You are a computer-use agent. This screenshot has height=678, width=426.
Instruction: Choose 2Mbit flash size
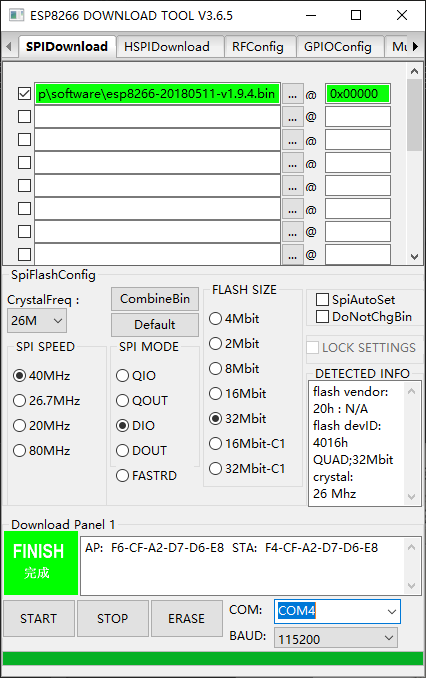pyautogui.click(x=234, y=344)
